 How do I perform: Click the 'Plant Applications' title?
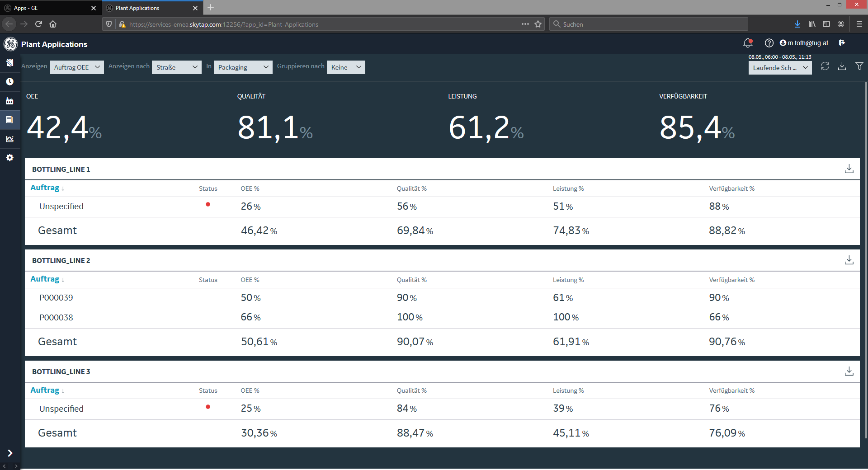[x=54, y=44]
